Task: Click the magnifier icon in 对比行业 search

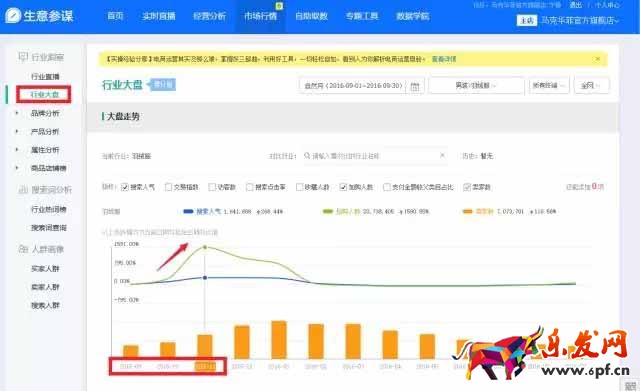Action: pyautogui.click(x=307, y=156)
